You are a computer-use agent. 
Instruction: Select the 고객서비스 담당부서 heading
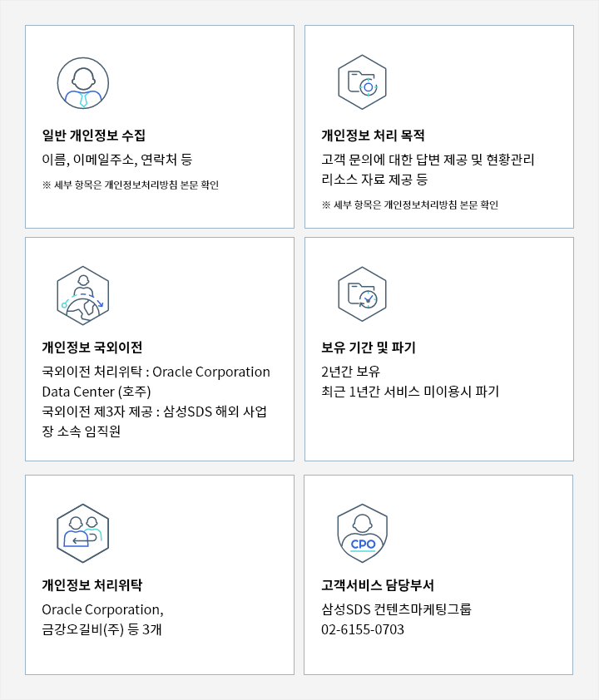[378, 584]
